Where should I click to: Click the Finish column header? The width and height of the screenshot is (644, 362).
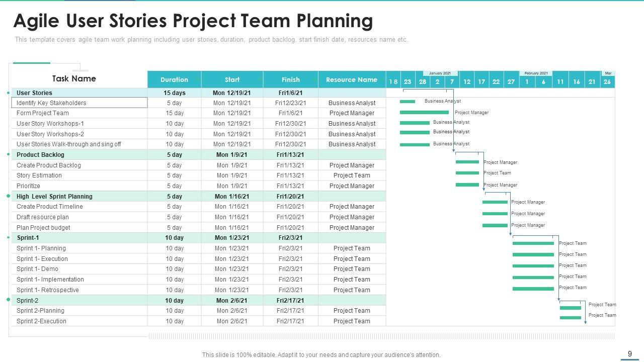290,79
